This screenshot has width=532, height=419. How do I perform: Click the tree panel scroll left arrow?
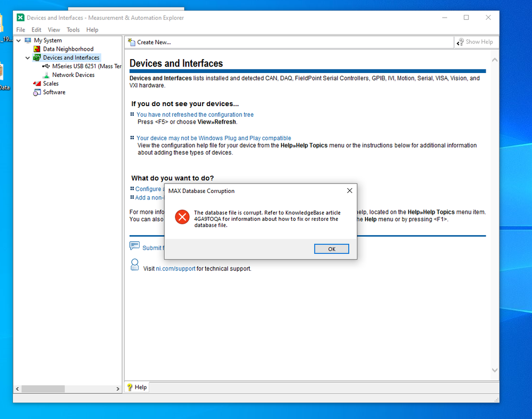[17, 389]
